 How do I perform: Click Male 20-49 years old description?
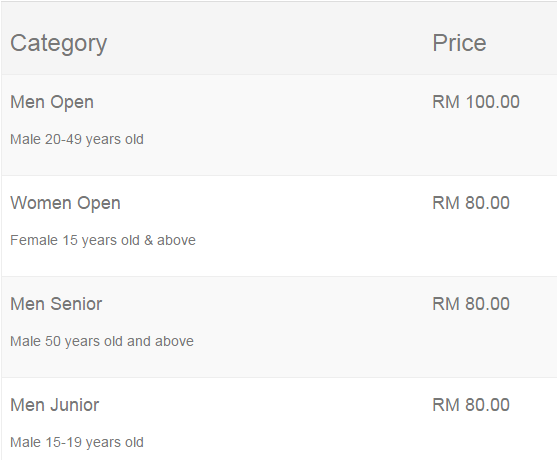pos(77,140)
